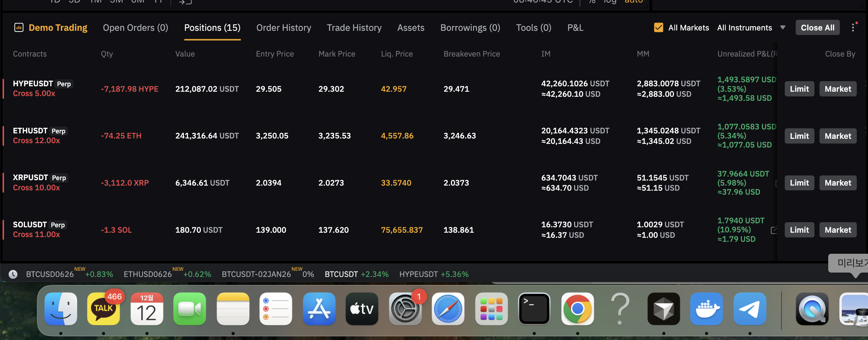
Task: Close XRPUSDT position by Limit
Action: (x=799, y=183)
